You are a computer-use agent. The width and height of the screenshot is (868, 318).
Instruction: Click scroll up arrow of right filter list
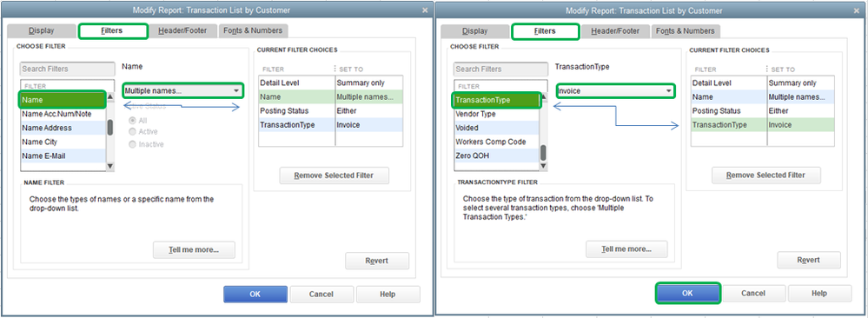[x=544, y=97]
